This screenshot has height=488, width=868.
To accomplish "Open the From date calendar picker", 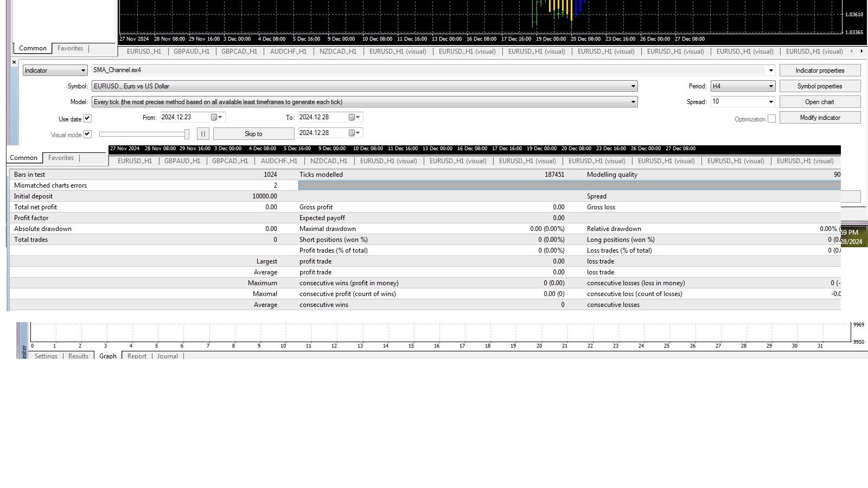I will pos(216,117).
